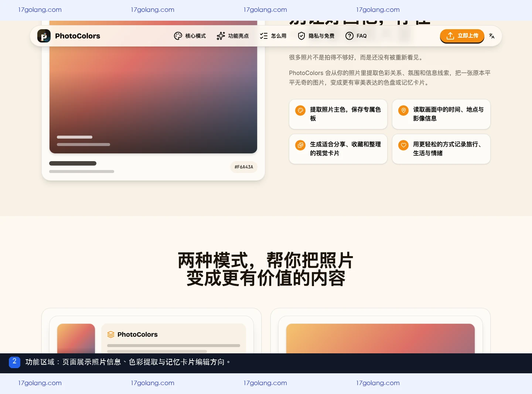Open the 怎么用 nav link
The image size is (532, 394).
tap(273, 36)
